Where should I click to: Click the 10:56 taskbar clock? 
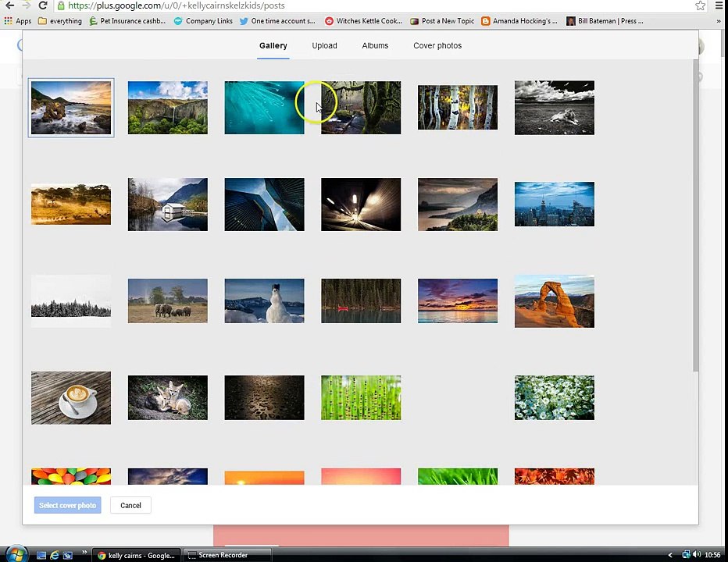click(x=712, y=555)
